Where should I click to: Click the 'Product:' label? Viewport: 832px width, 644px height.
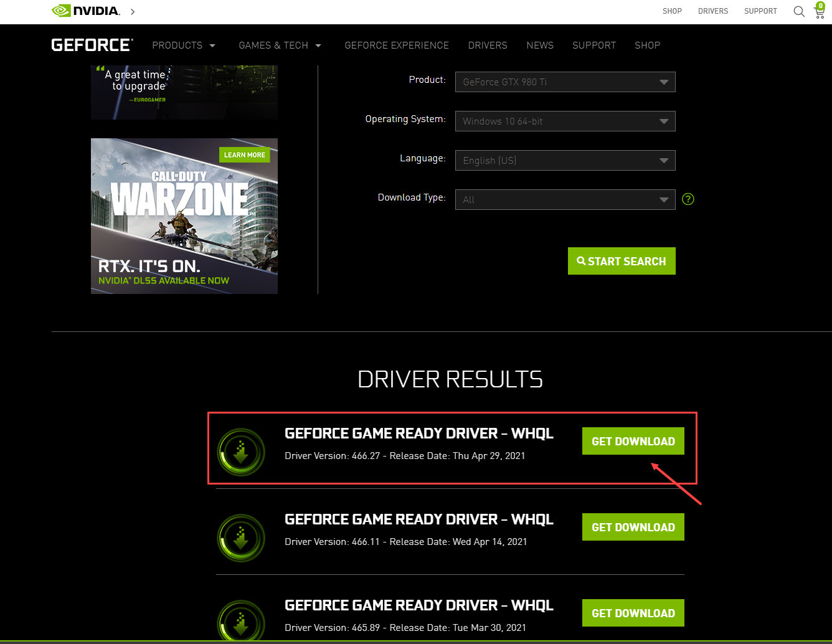pyautogui.click(x=427, y=80)
